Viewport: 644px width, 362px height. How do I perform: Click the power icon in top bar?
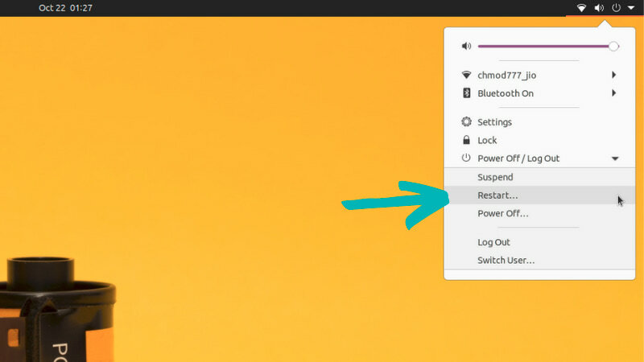pos(616,8)
